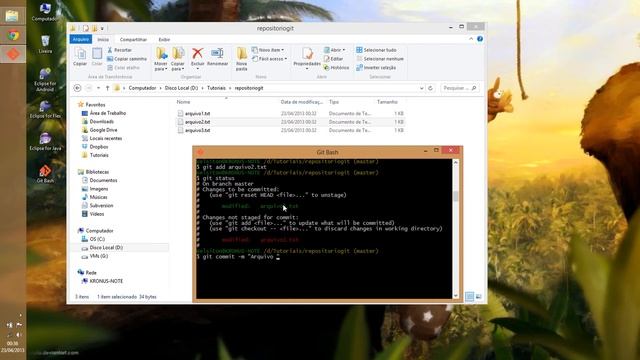Open the Novo item dropdown
Screen dimensions: 640x360
268,50
